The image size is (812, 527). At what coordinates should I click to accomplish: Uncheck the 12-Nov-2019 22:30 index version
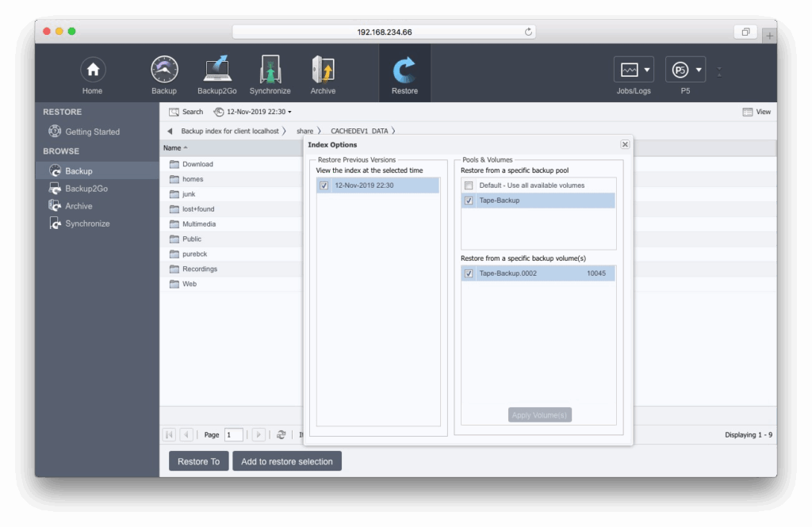(324, 185)
